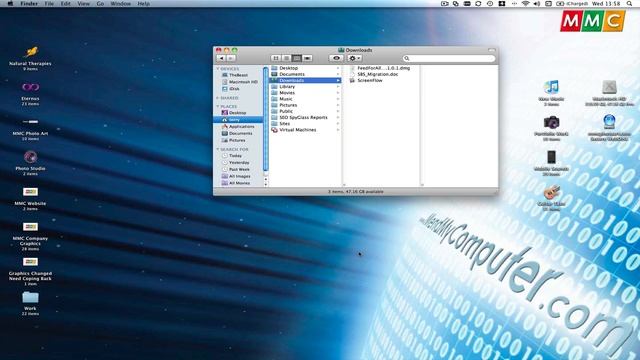Select the Desktop folder in column list
This screenshot has width=640, height=360.
pyautogui.click(x=305, y=68)
